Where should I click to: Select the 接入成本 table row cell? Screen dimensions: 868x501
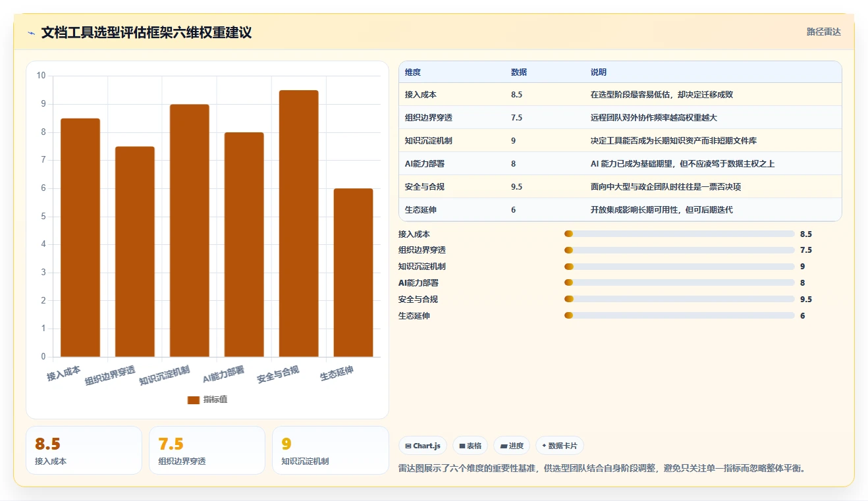[x=421, y=95]
